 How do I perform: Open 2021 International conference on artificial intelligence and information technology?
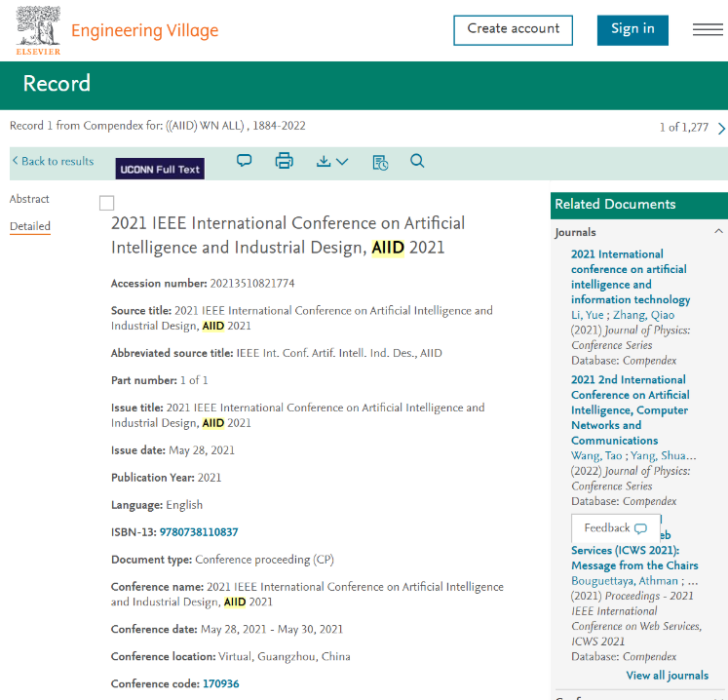631,277
